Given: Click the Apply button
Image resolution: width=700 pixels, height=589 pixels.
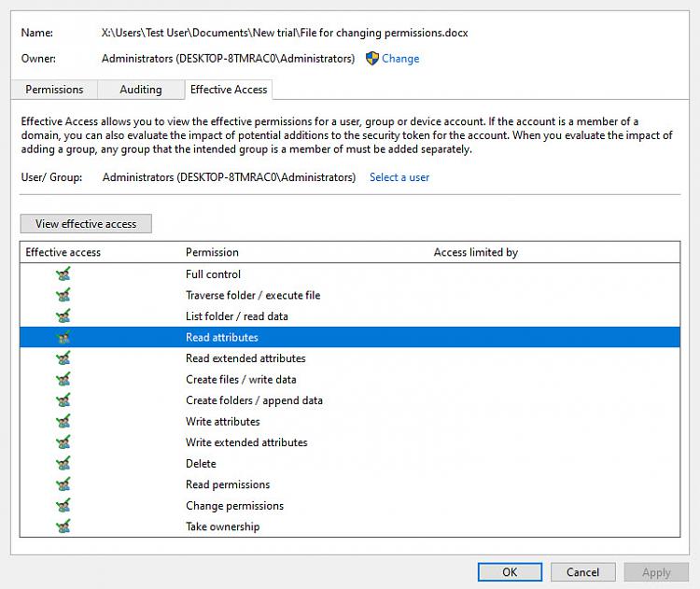Looking at the screenshot, I should pos(656,572).
